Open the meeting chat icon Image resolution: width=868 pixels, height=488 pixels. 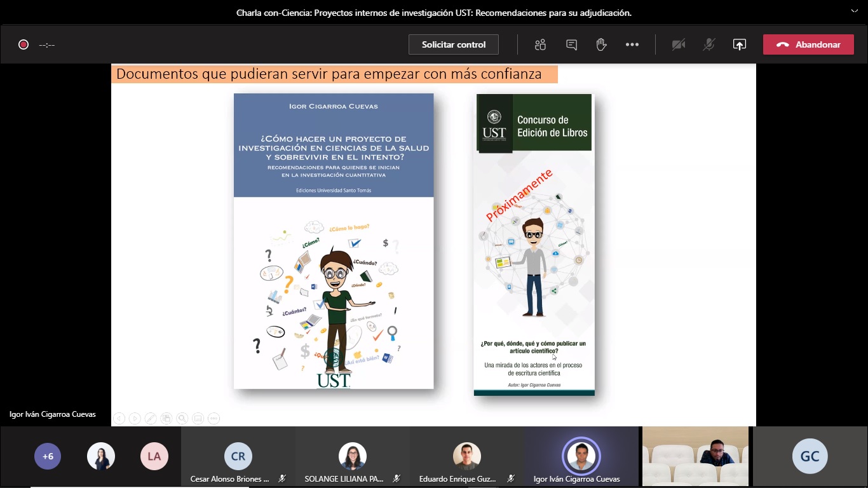571,44
